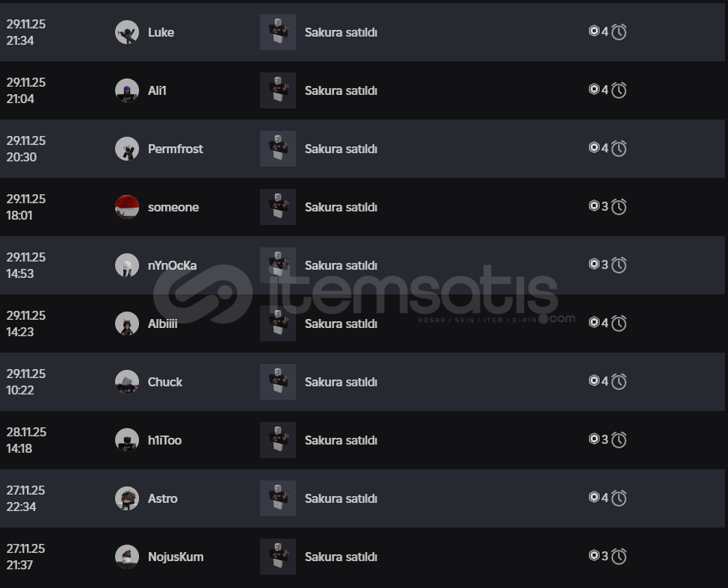
Task: Click the Robux icon in Permfrost's row
Action: click(594, 148)
